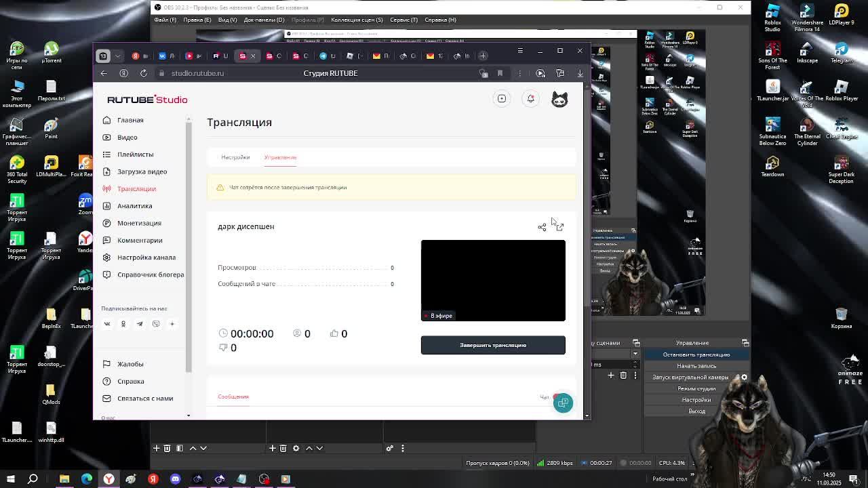Open OBS Правка menu
Screen dimensions: 868x488
pos(197,20)
